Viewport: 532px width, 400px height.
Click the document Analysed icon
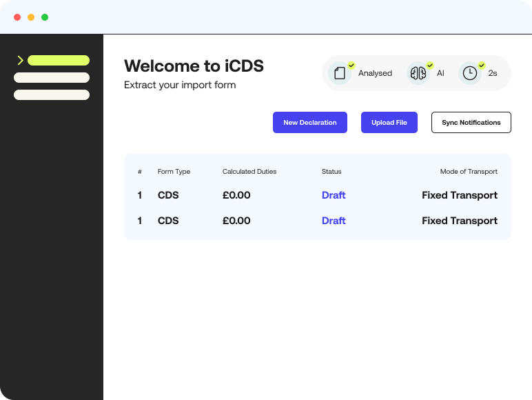point(340,73)
